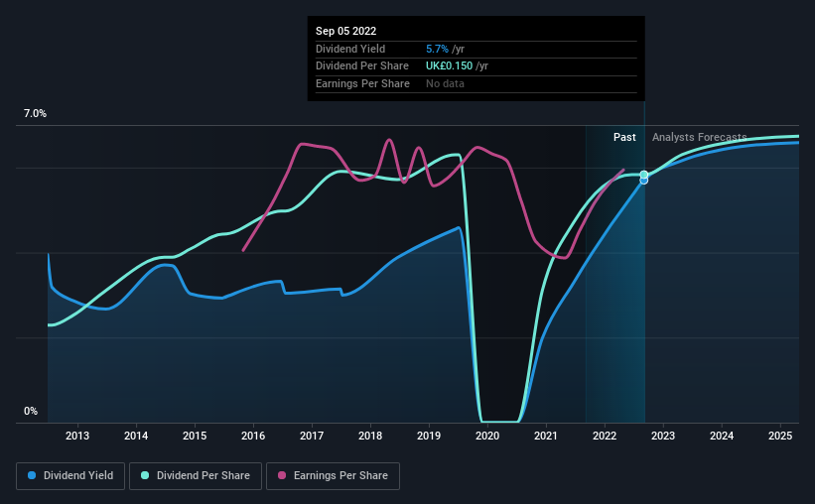
Task: Click the 5.7% dividend yield value in tooltip
Action: pyautogui.click(x=437, y=49)
